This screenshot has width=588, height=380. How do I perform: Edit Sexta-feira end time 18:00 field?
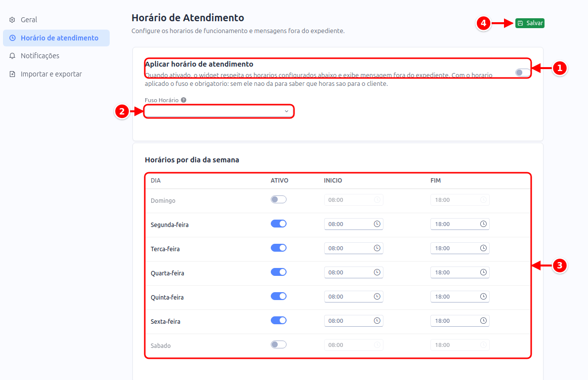point(460,320)
